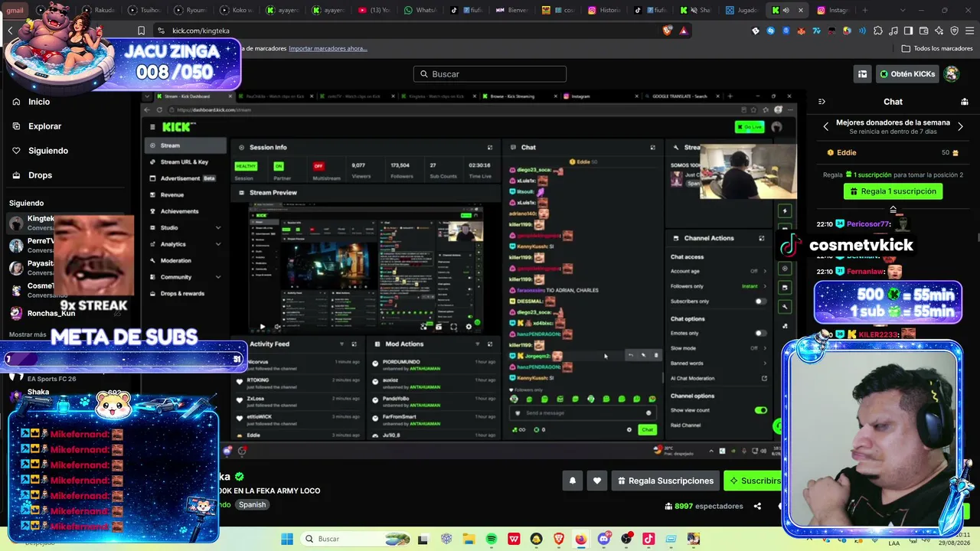The height and width of the screenshot is (551, 980).
Task: Click the Spanish language tag
Action: tap(252, 504)
